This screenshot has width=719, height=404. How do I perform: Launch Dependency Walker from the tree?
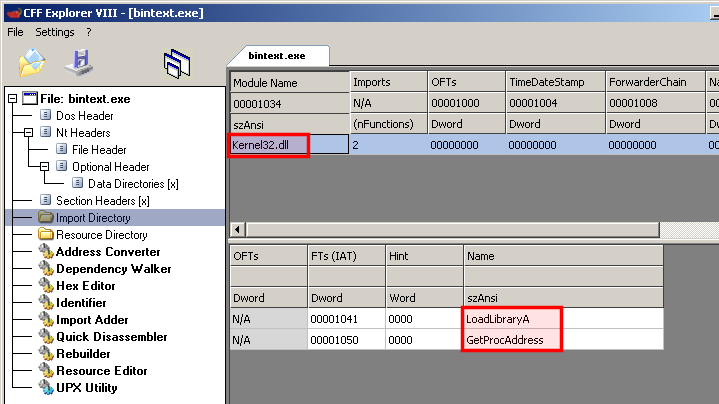click(113, 269)
